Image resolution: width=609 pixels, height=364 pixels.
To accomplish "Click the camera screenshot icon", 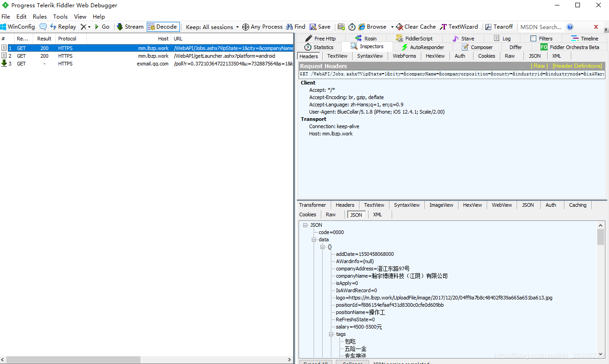I will 341,27.
